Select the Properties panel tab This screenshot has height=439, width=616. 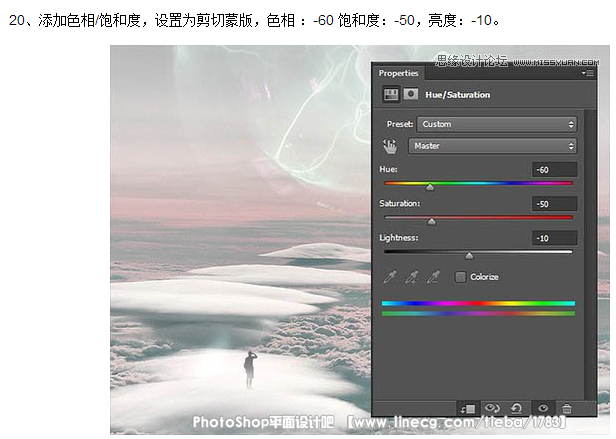tap(399, 73)
